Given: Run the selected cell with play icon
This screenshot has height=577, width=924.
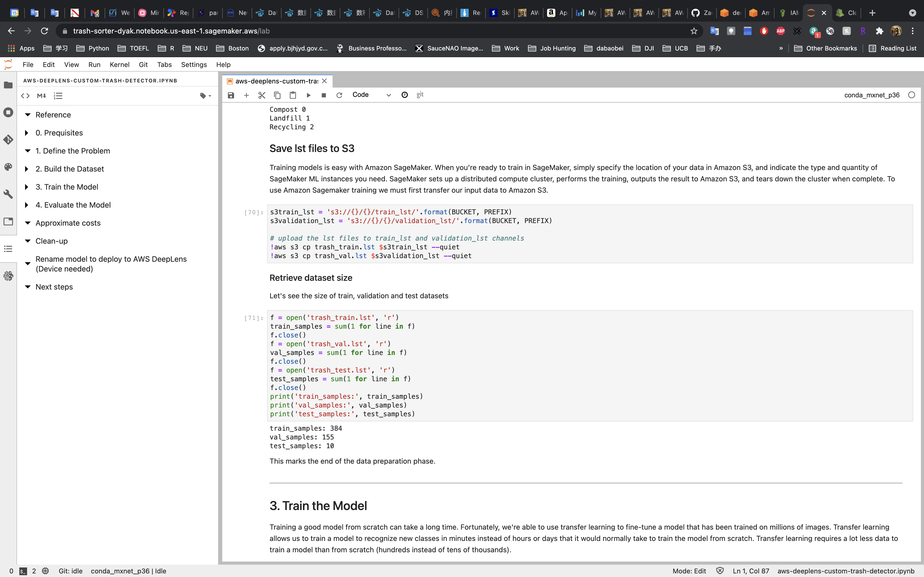Looking at the screenshot, I should (x=309, y=95).
